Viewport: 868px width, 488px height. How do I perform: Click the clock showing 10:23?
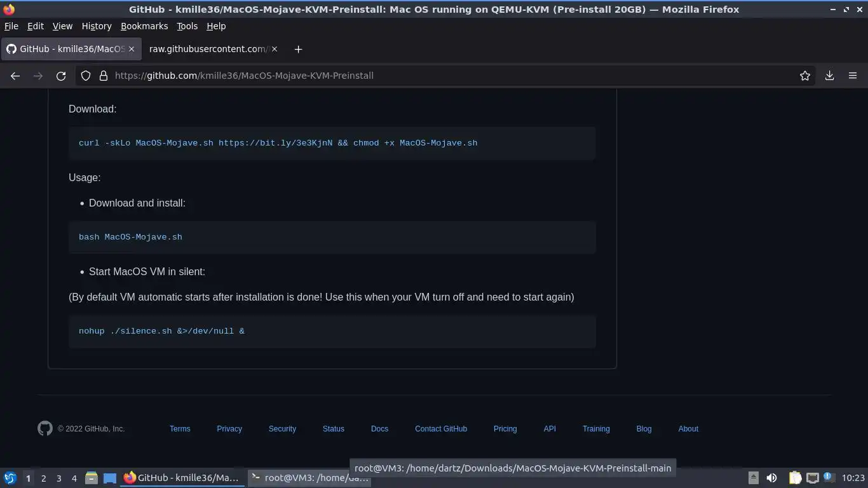point(853,478)
